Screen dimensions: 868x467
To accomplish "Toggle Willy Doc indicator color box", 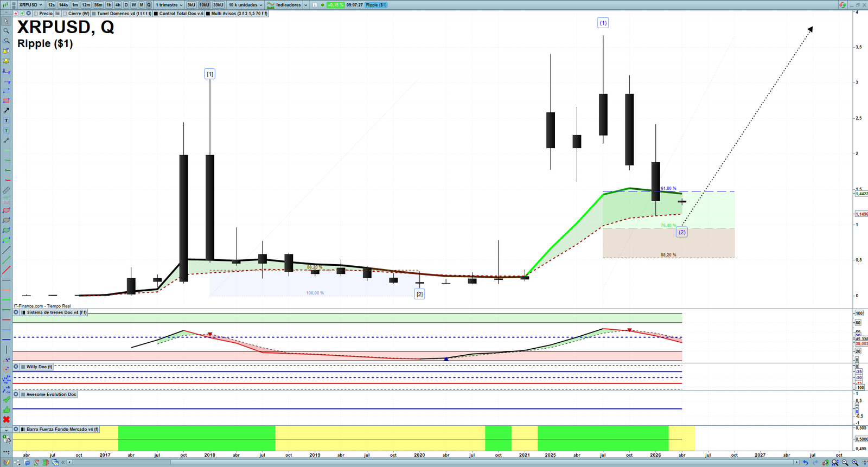I will click(x=23, y=367).
